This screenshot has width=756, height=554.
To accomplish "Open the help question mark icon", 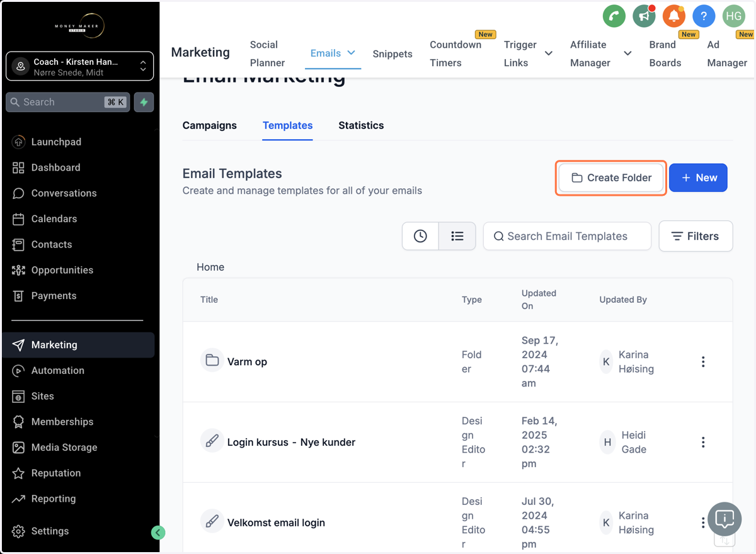I will 704,16.
